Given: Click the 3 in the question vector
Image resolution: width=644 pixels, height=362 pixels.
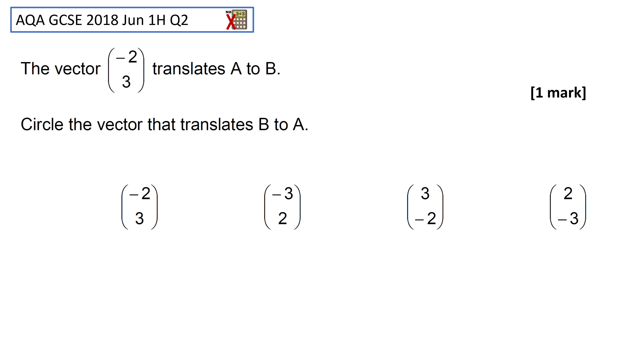Looking at the screenshot, I should [x=126, y=82].
